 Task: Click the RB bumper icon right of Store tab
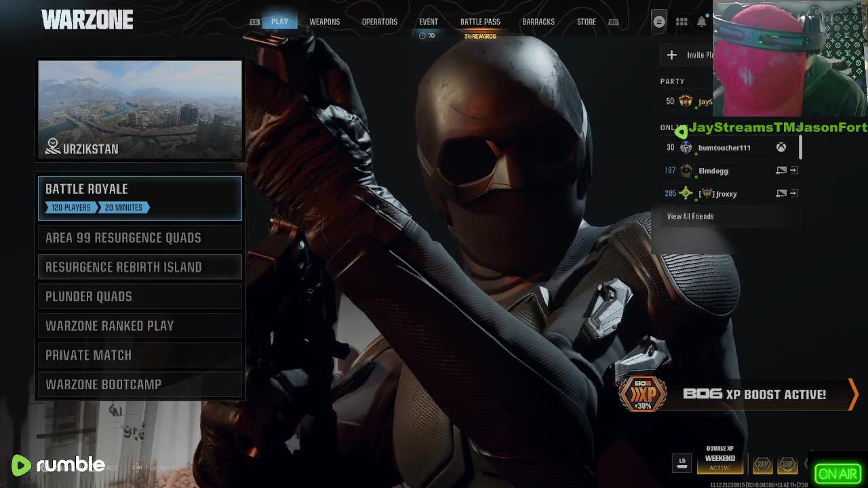614,22
